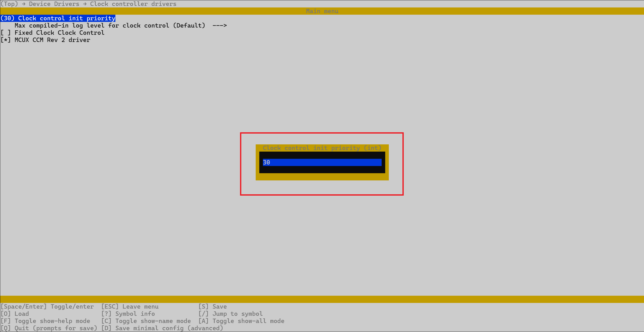
Task: Click the [S] Save shortcut hint
Action: (x=212, y=307)
